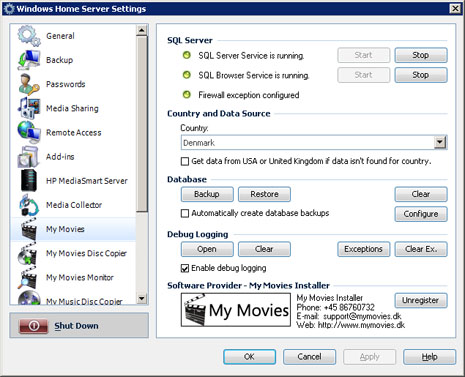Click the SQL Server Service green status light
The width and height of the screenshot is (465, 377).
coord(187,55)
